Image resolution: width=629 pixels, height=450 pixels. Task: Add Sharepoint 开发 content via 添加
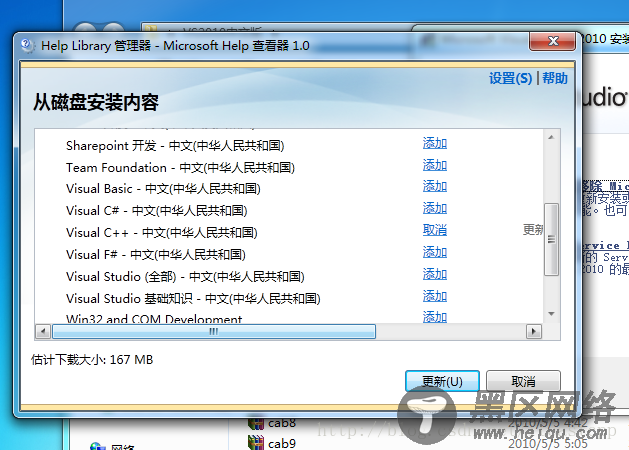point(435,143)
